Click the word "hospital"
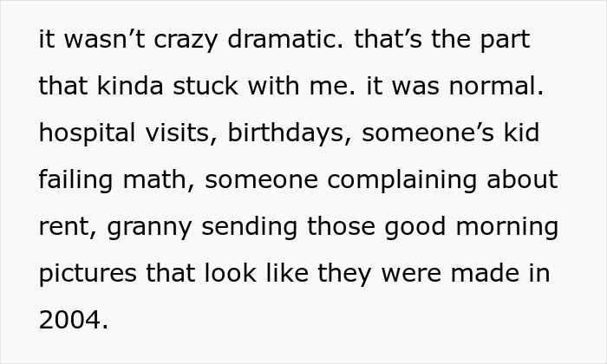This screenshot has width=607, height=364. tap(87, 133)
